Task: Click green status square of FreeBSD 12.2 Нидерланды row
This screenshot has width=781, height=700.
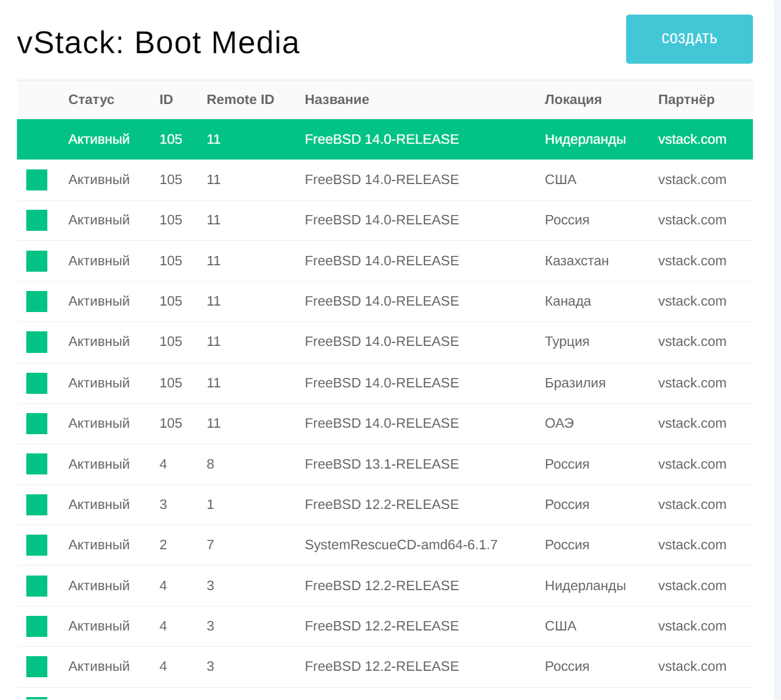Action: 37,586
